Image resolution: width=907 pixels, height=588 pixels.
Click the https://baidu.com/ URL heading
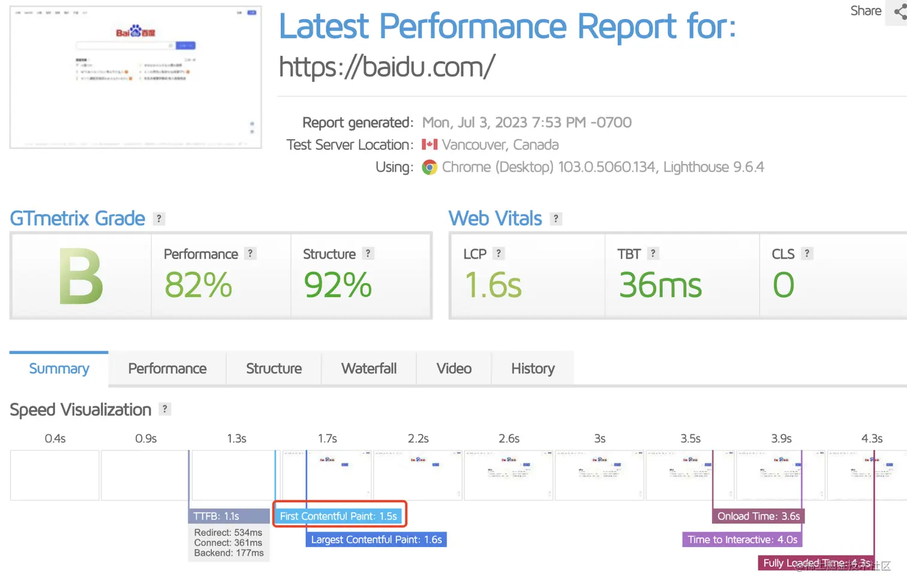(387, 66)
